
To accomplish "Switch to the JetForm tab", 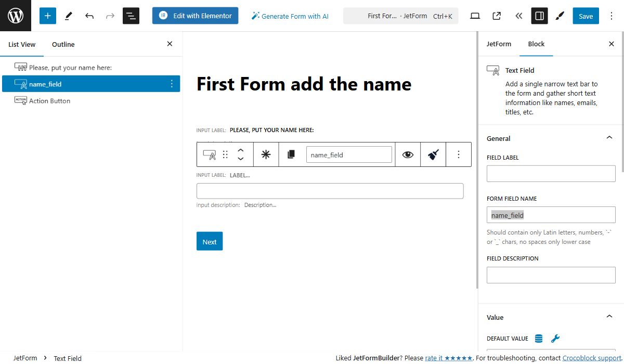I will click(499, 44).
